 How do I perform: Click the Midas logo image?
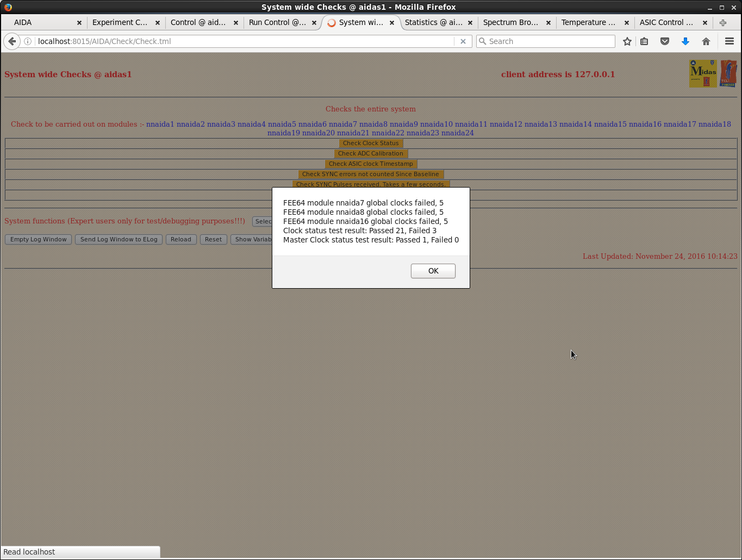pos(703,73)
